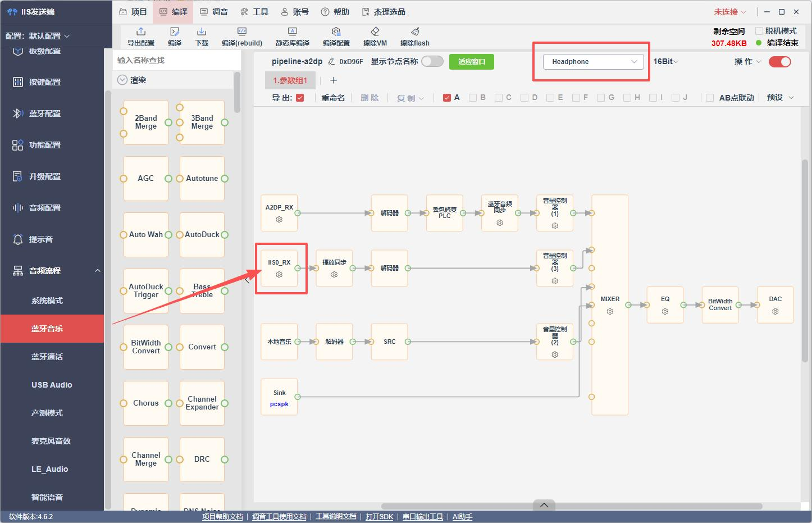Add a new parameter group with plus

[x=334, y=80]
